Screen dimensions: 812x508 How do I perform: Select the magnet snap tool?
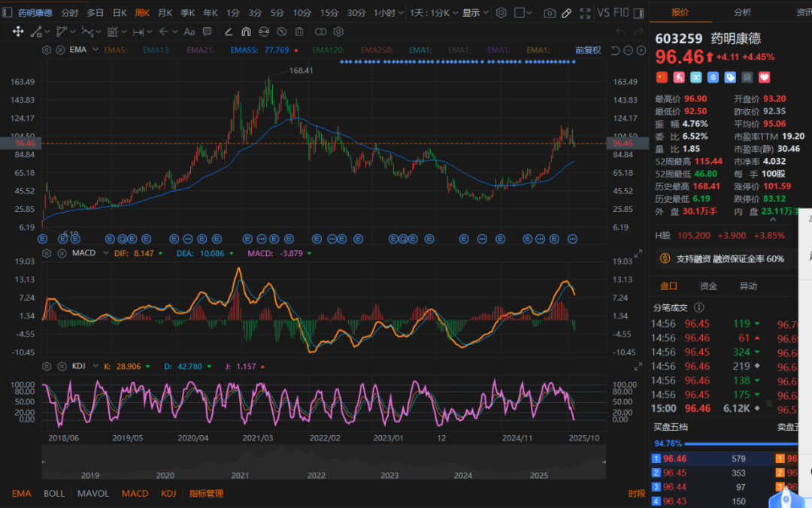(246, 32)
